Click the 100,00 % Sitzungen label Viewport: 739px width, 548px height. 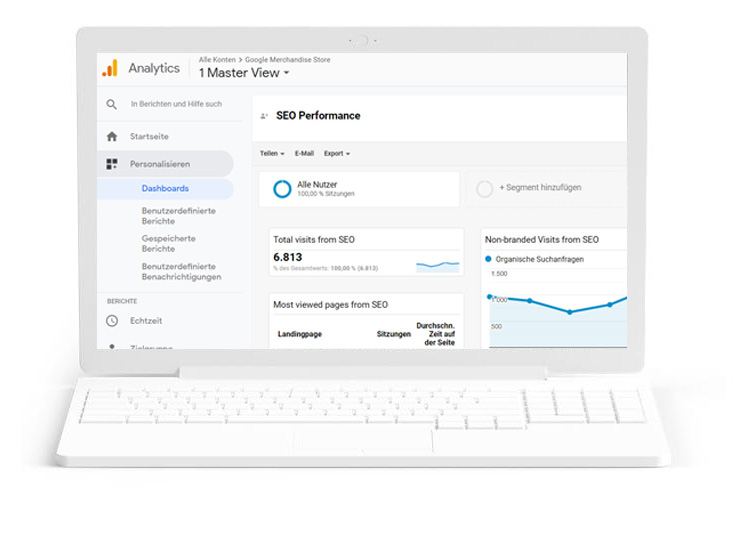[x=326, y=194]
